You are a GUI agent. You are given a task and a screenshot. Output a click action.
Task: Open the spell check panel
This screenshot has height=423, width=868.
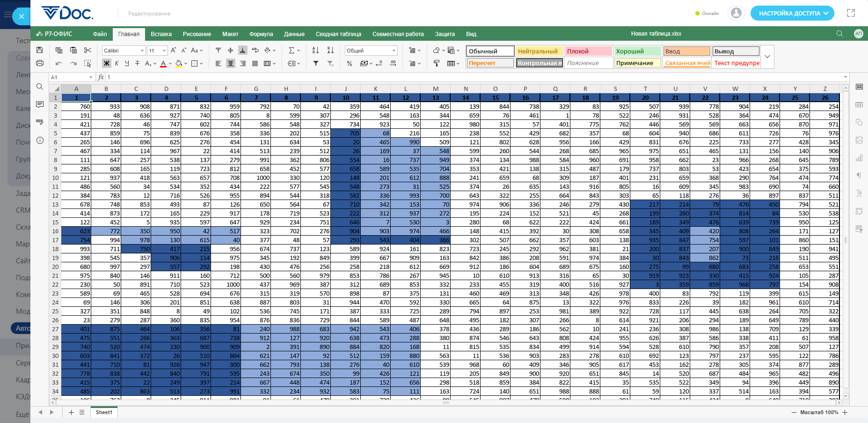click(x=40, y=122)
